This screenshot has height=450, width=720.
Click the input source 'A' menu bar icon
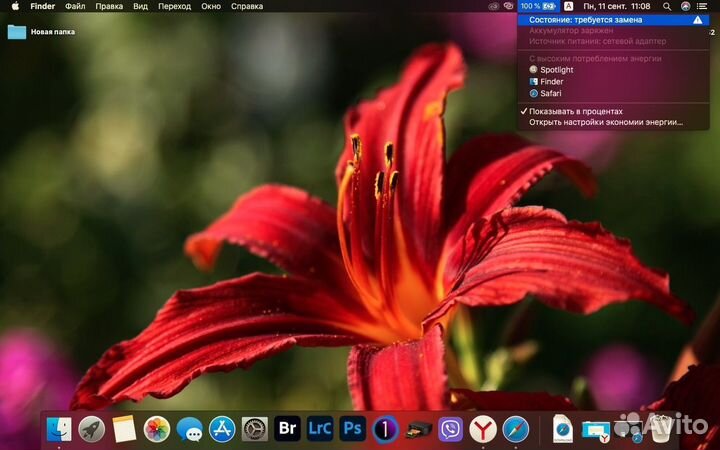tap(568, 6)
